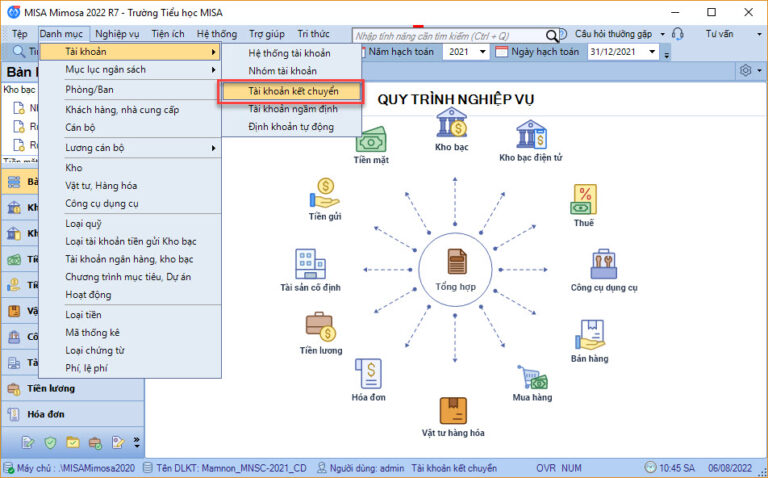Open Hóa đơn in the left sidebar
The image size is (768, 478).
[46, 413]
